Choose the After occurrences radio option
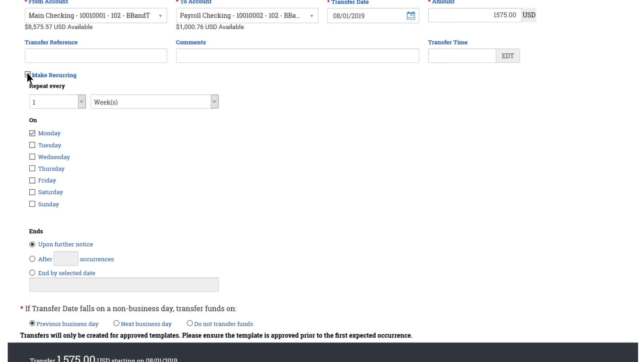 (32, 259)
